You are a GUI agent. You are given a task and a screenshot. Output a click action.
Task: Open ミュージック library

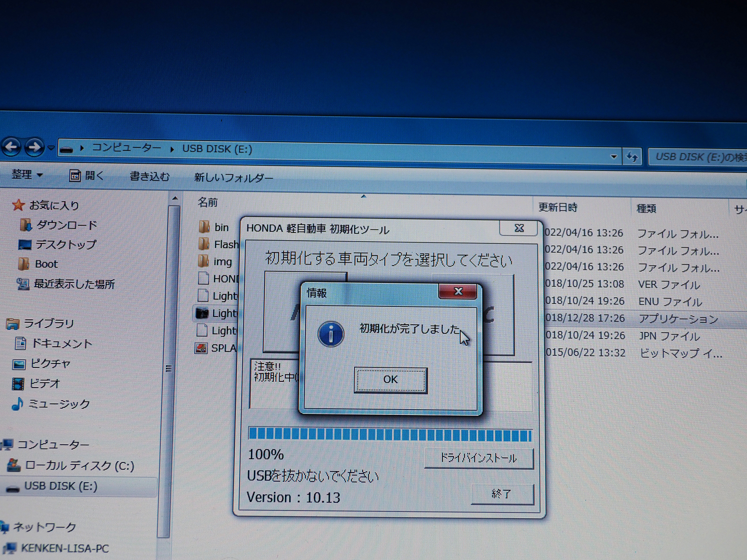pos(59,404)
